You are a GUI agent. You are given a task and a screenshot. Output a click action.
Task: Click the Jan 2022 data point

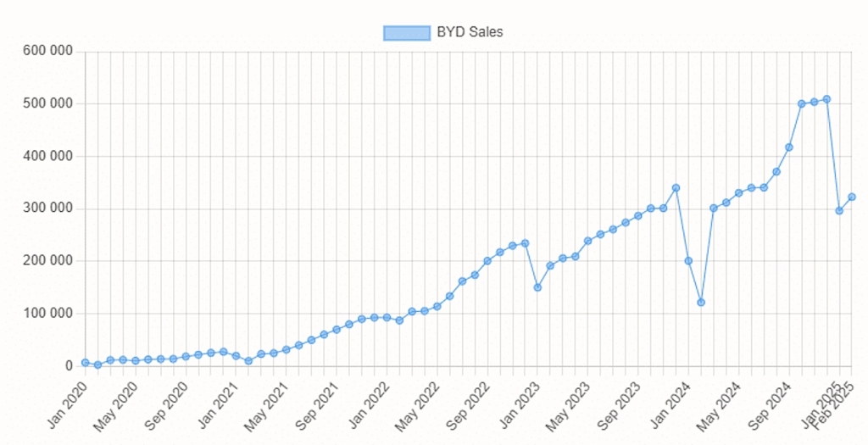(387, 318)
